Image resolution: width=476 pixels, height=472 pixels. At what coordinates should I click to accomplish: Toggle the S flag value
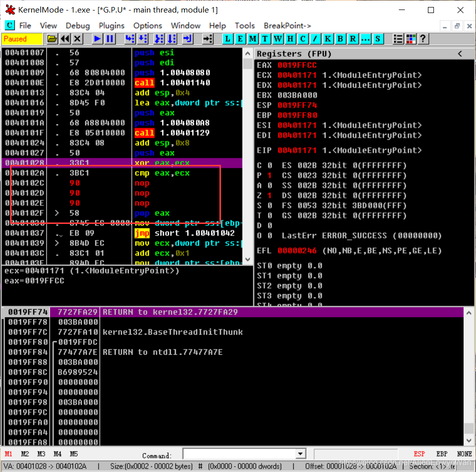tap(270, 206)
